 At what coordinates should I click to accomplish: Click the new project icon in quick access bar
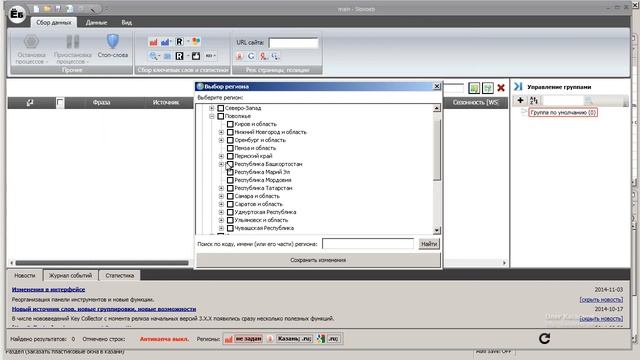[x=36, y=9]
